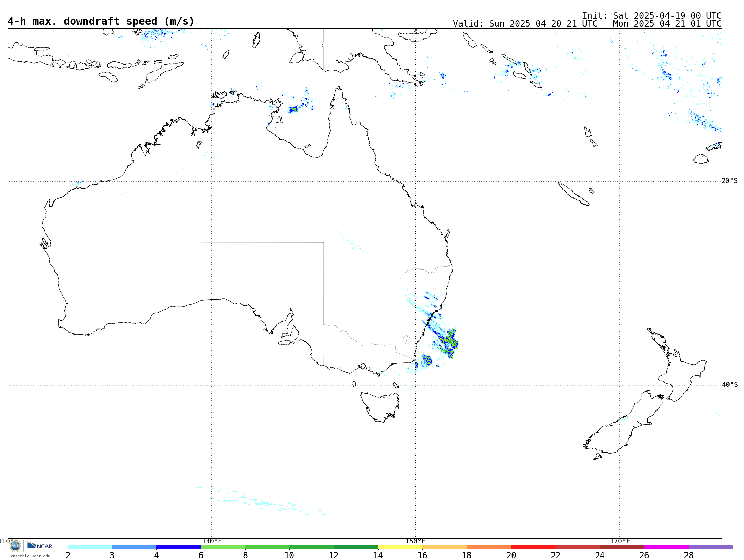
Task: Click the purple swatch above 28 m/s
Action: tap(711, 547)
